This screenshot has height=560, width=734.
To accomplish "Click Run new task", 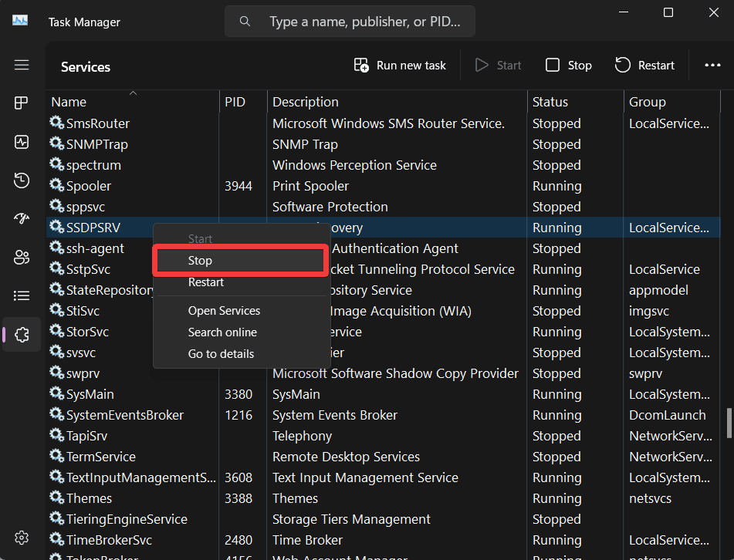I will [399, 65].
